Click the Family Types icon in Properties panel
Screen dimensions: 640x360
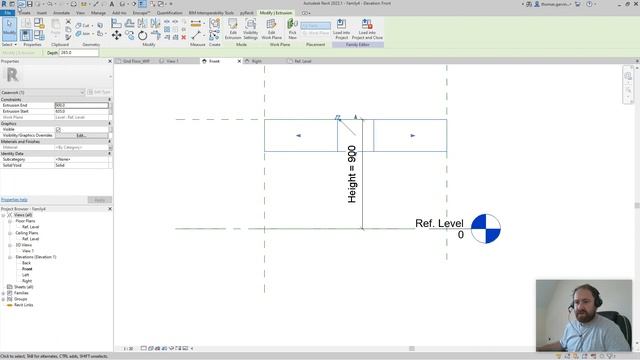pyautogui.click(x=39, y=36)
